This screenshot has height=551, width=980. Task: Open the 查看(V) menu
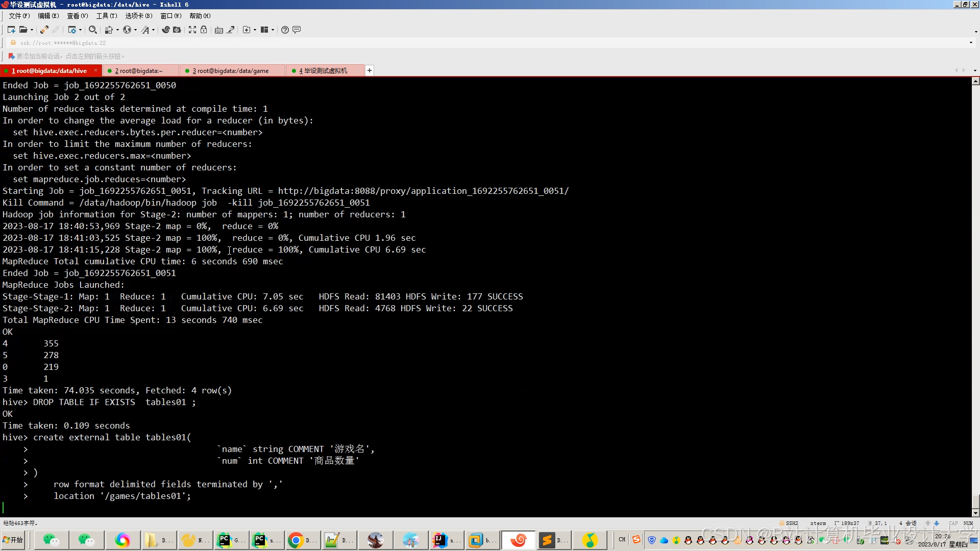pyautogui.click(x=77, y=16)
